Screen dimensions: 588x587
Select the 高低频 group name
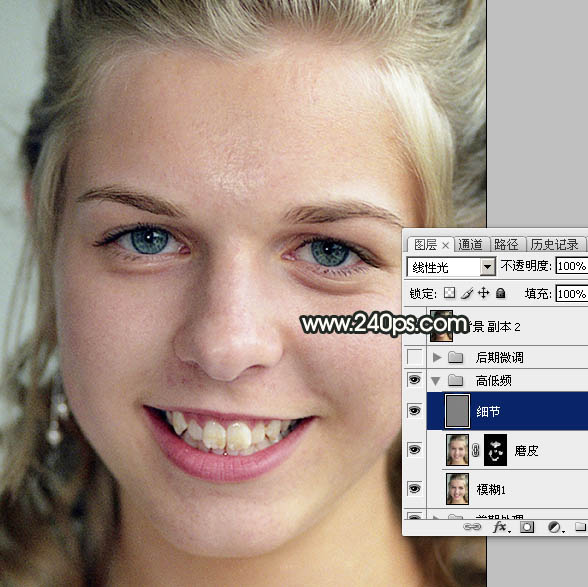(494, 381)
